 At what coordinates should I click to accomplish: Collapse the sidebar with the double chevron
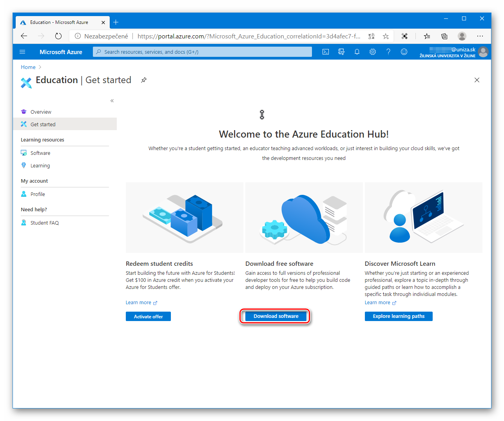pyautogui.click(x=112, y=101)
